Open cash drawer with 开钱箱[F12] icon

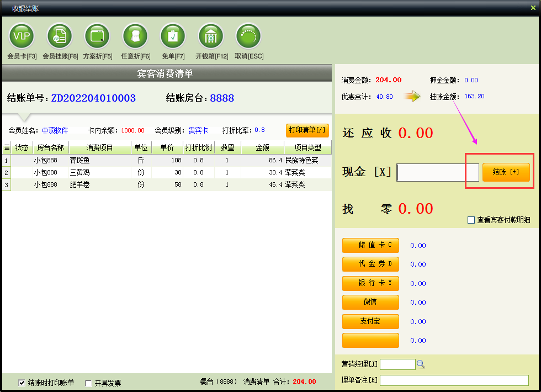(x=211, y=36)
